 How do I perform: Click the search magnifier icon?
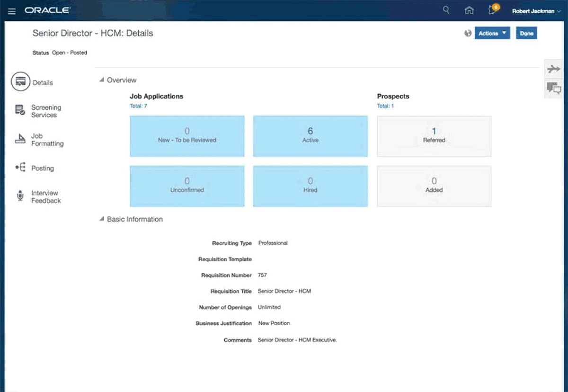(446, 10)
